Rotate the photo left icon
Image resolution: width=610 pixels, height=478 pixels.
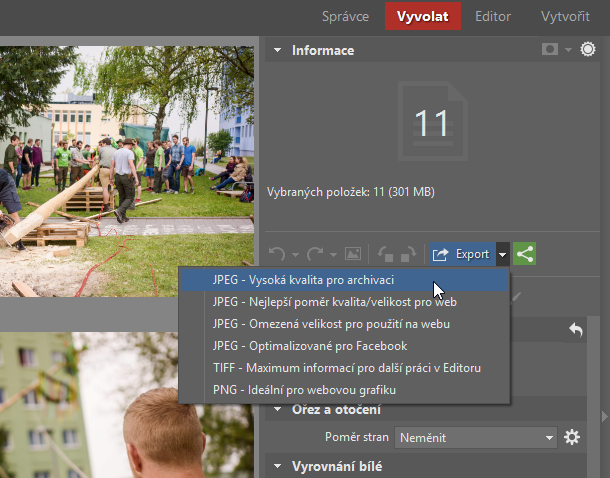pos(386,254)
